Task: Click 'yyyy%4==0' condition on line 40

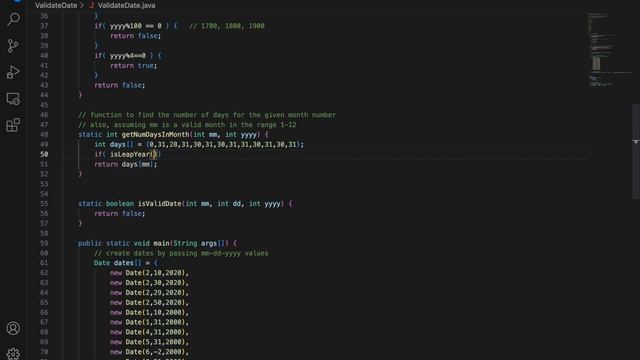Action: tap(128, 56)
